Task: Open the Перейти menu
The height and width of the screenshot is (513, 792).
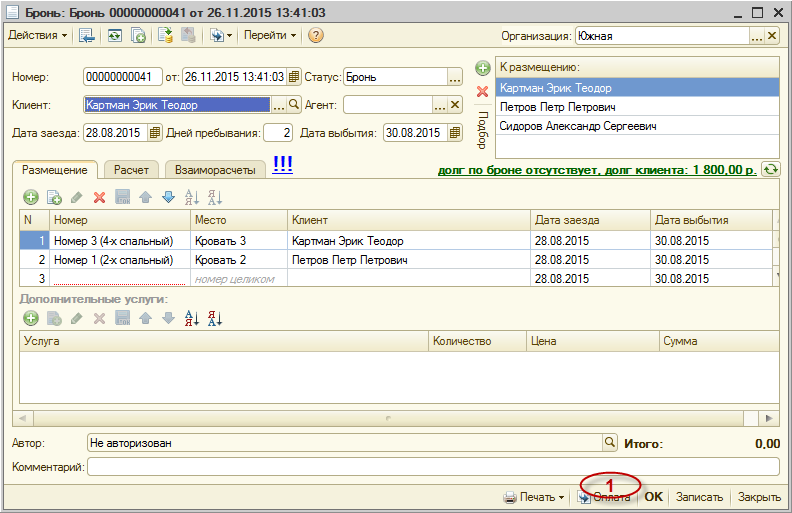Action: click(x=270, y=35)
